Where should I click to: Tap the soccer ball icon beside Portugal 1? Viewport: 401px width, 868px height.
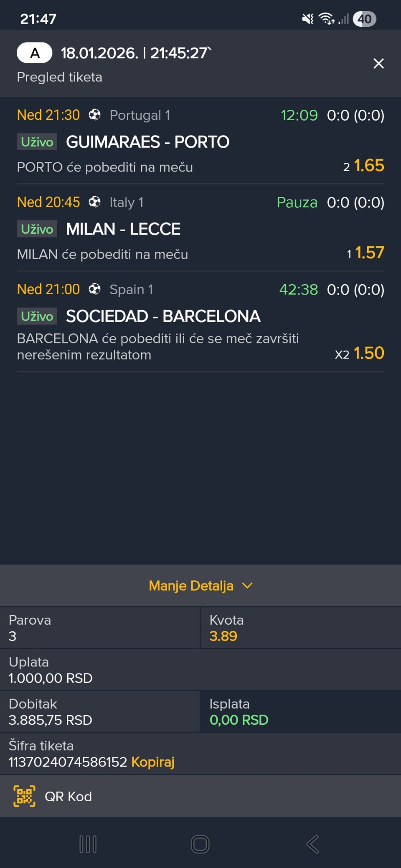point(95,115)
